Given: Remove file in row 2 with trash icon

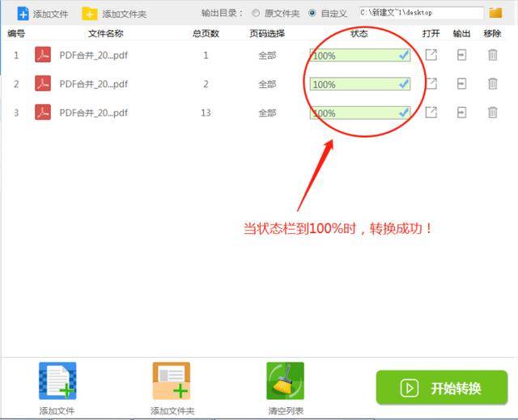Looking at the screenshot, I should pyautogui.click(x=493, y=83).
